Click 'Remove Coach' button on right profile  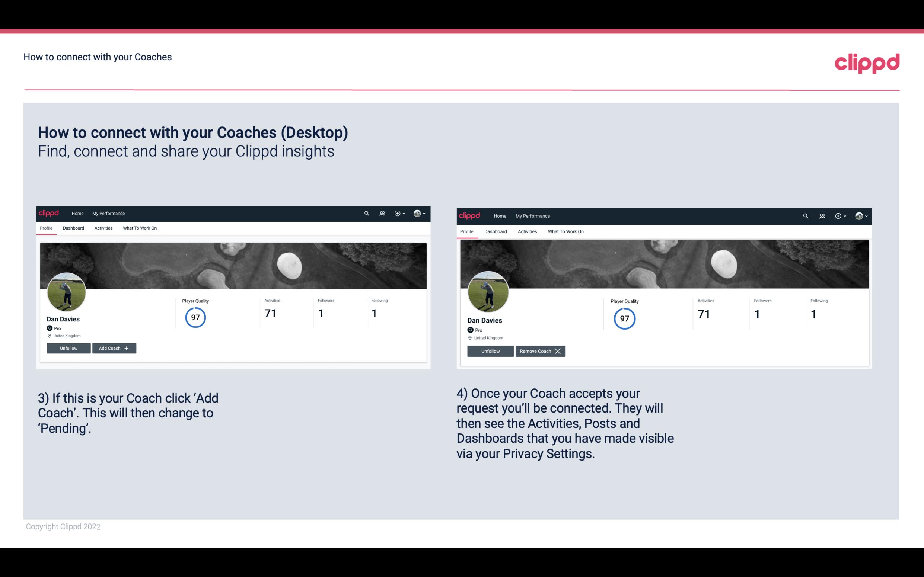(540, 351)
